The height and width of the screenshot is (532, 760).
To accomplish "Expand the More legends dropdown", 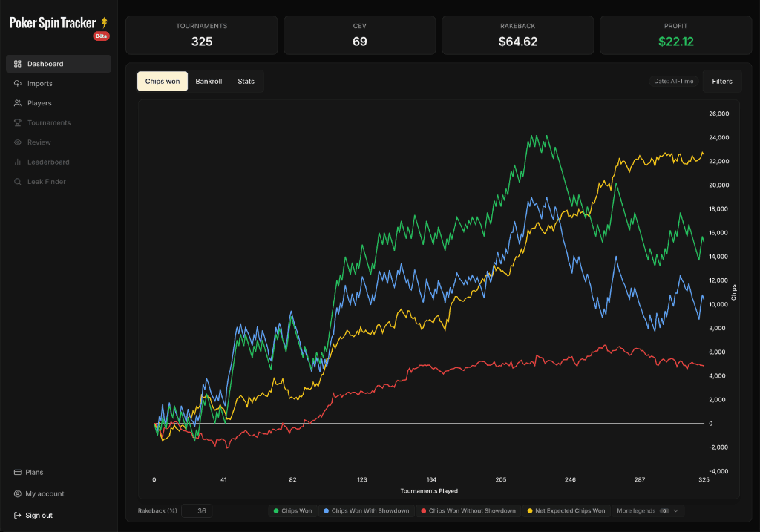I will (x=646, y=510).
